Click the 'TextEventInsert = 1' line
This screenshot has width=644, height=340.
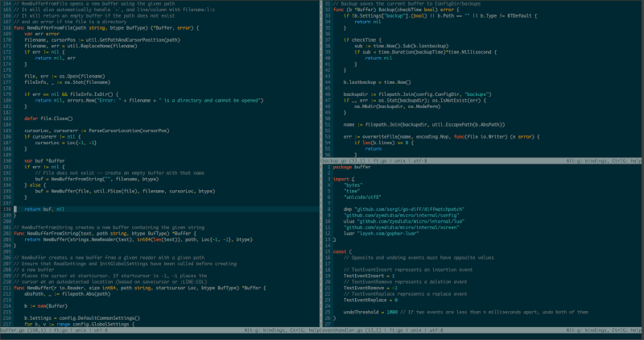(x=369, y=276)
